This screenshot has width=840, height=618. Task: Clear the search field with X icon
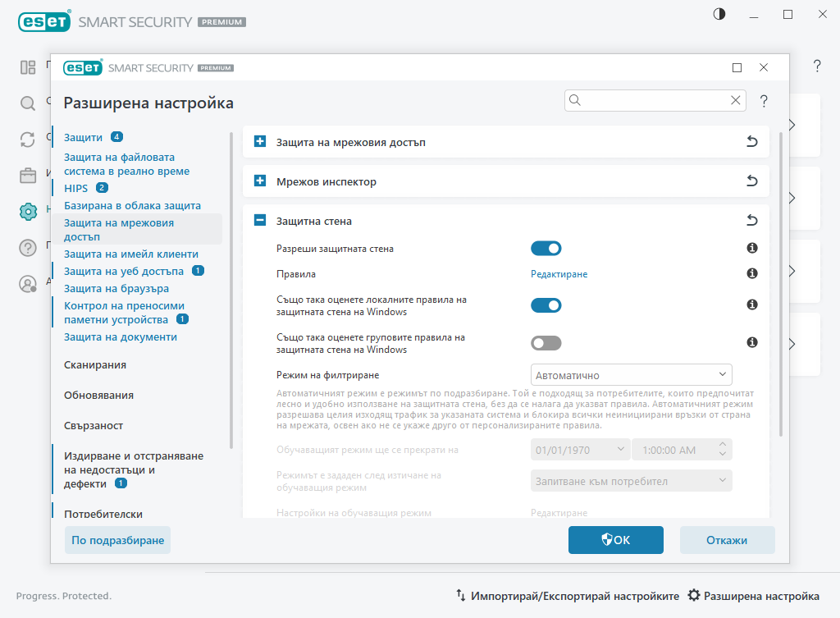(735, 100)
